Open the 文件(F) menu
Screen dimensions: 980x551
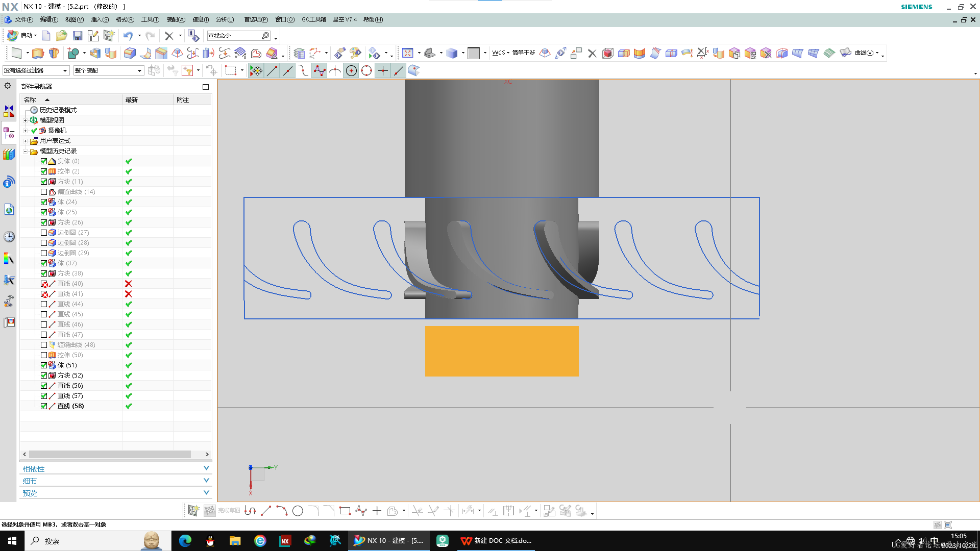24,19
